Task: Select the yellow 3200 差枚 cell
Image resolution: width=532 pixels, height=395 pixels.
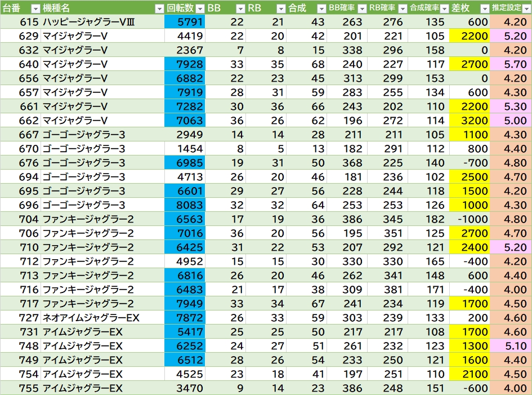Action: click(x=470, y=121)
